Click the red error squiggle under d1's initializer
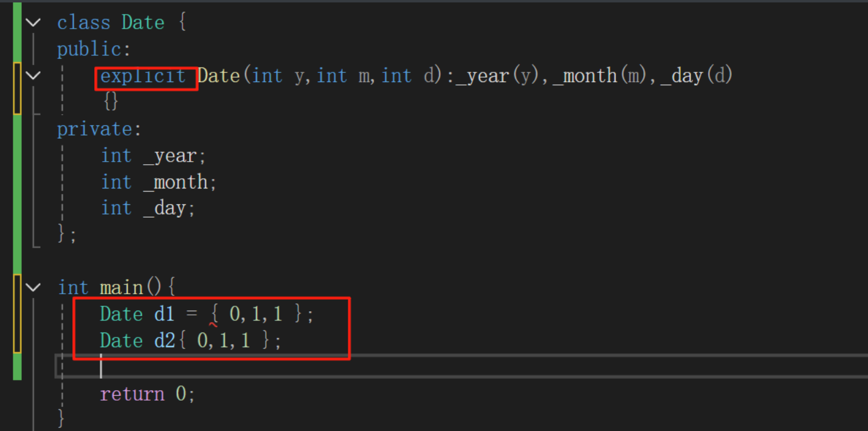 pos(212,325)
